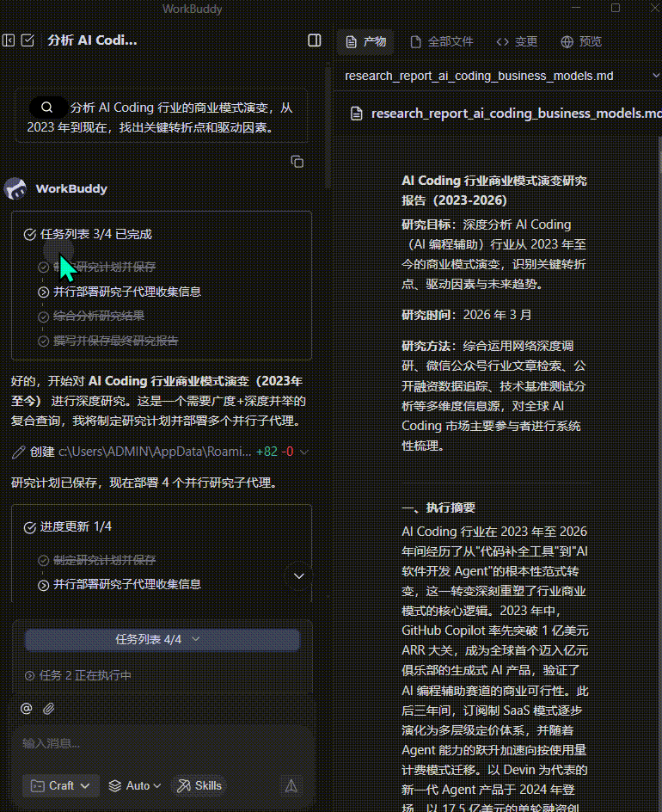Screen dimensions: 662x812
Task: Click the +82 additions count
Action: (x=267, y=452)
